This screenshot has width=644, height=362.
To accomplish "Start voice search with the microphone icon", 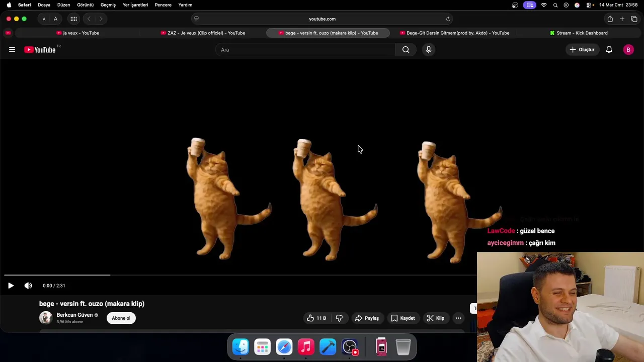I will (429, 50).
